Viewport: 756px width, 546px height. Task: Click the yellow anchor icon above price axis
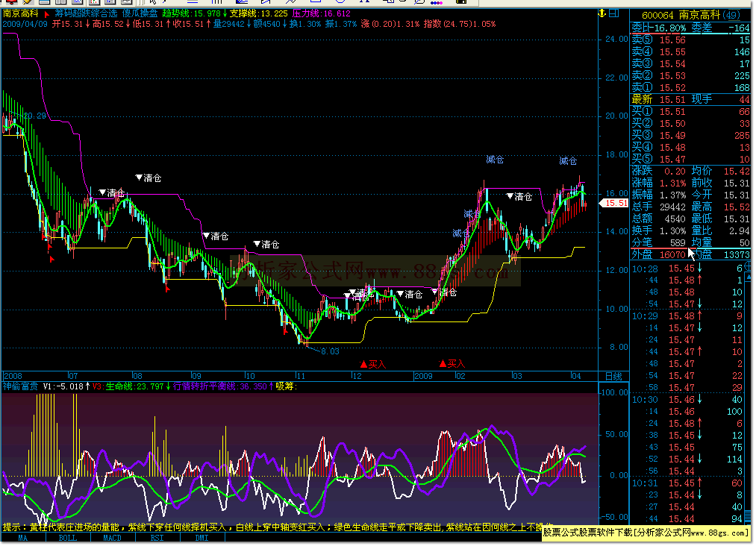[x=602, y=13]
